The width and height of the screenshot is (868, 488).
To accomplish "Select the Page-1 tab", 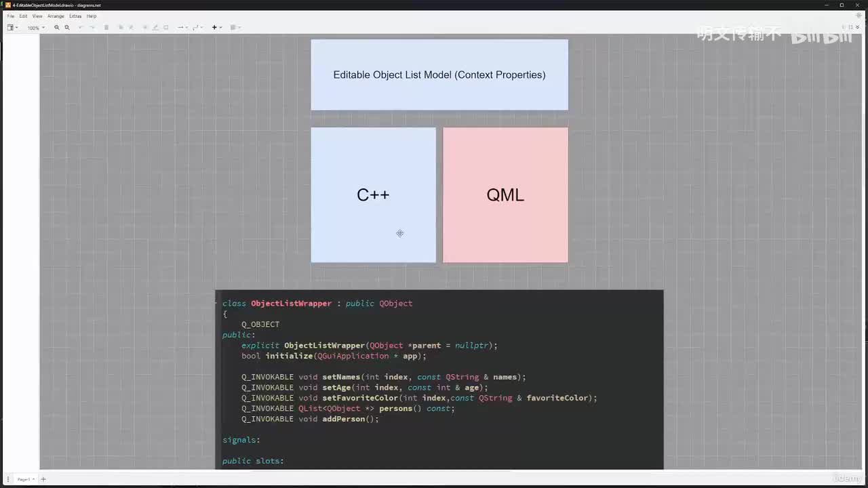I will tap(24, 479).
